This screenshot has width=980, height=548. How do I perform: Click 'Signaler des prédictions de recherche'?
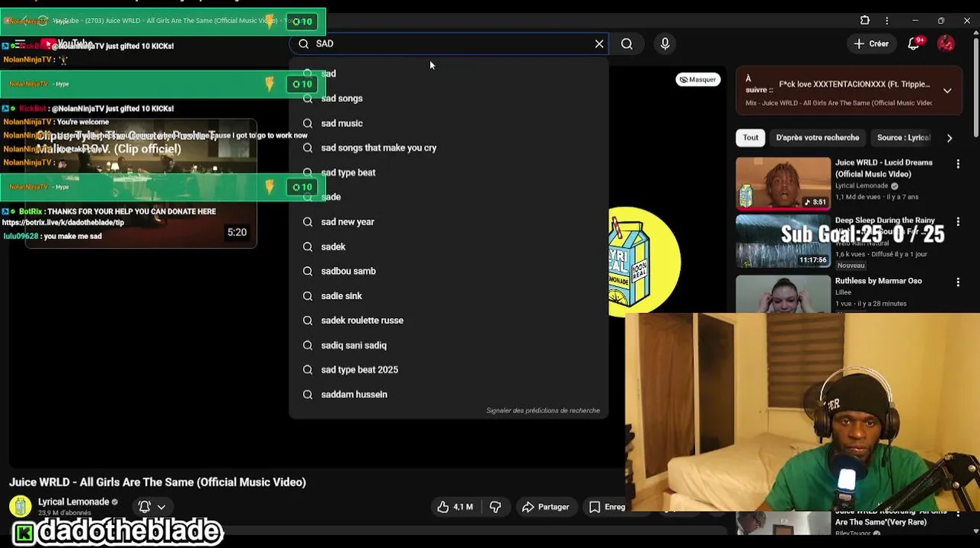tap(543, 410)
